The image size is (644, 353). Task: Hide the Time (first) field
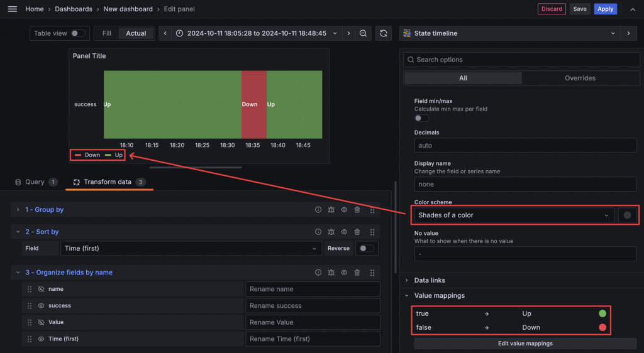(41, 339)
